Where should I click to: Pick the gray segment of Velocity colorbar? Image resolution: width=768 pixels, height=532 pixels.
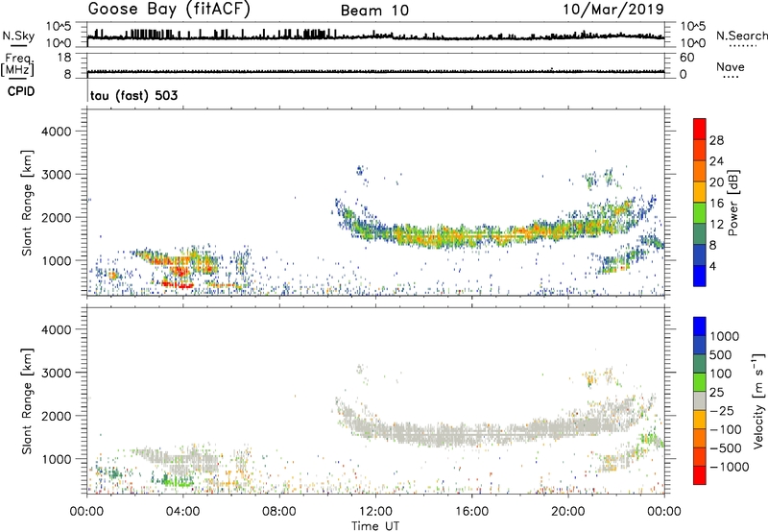pos(700,400)
